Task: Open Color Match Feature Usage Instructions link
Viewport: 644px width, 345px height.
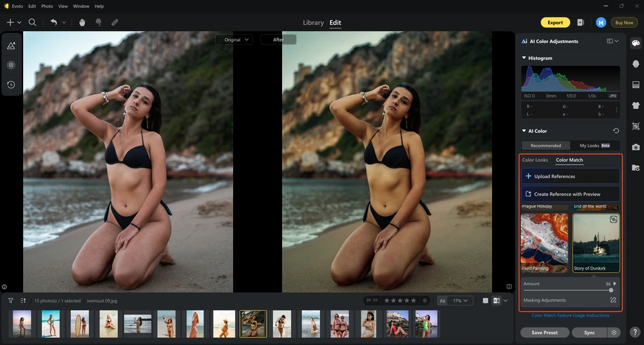Action: tap(570, 315)
